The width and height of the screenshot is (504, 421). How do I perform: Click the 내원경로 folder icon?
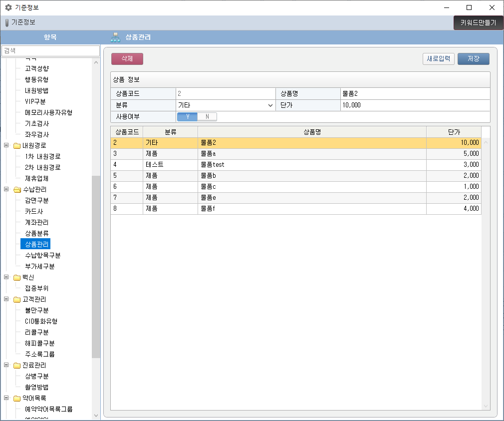click(17, 146)
